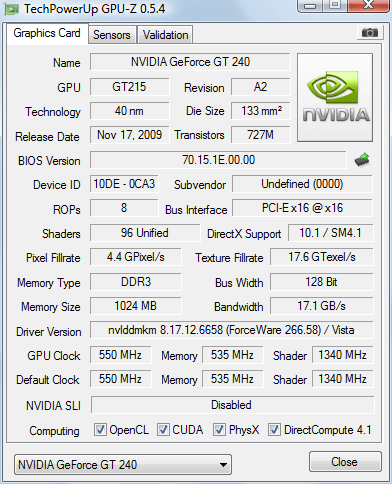Click the camera screenshot icon

370,33
